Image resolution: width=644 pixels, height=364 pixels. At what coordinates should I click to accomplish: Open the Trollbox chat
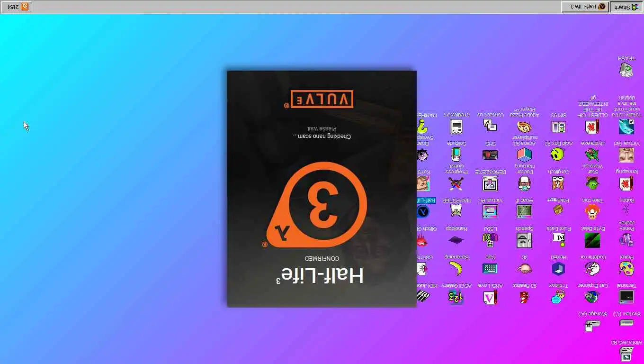pyautogui.click(x=558, y=297)
